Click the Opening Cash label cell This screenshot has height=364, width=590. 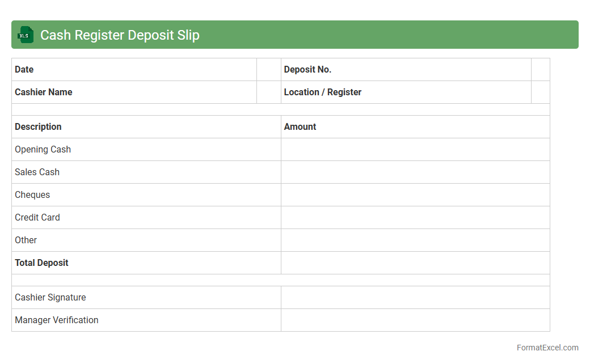coord(43,150)
